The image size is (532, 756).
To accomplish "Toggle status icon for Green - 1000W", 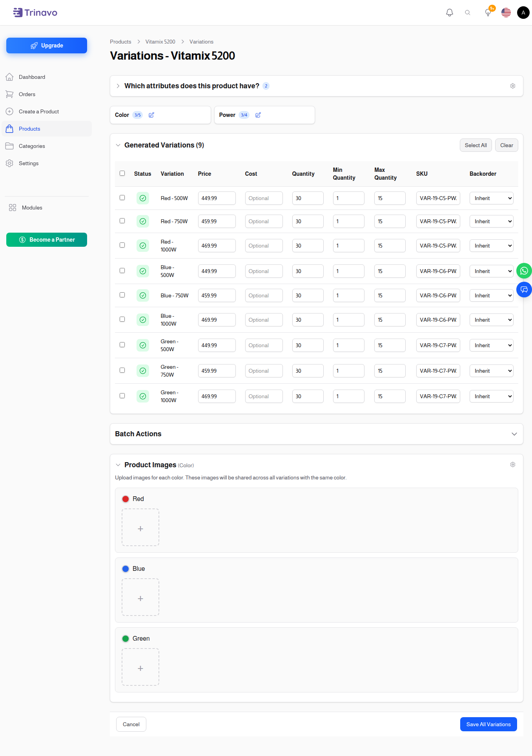I will [x=143, y=396].
